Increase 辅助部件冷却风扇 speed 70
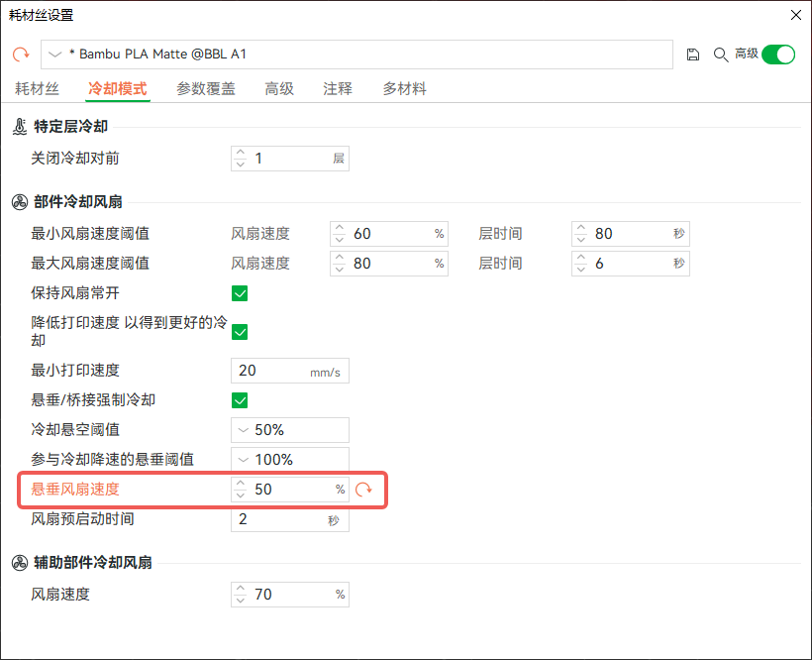This screenshot has width=812, height=660. tap(240, 589)
